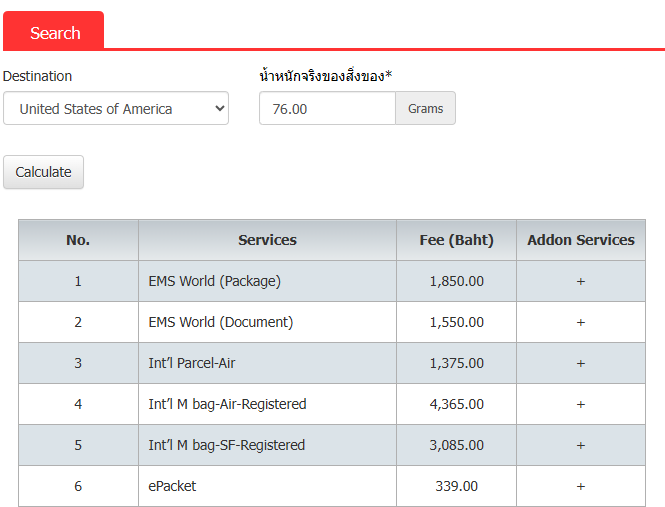Select the EMS World (Package) service name
Image resolution: width=665 pixels, height=507 pixels.
pos(214,281)
